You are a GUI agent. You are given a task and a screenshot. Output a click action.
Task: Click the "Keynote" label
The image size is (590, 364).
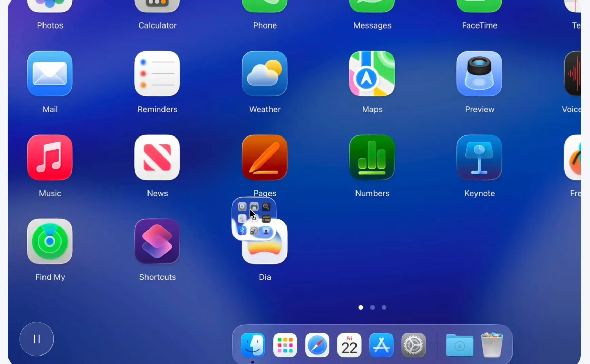point(480,193)
